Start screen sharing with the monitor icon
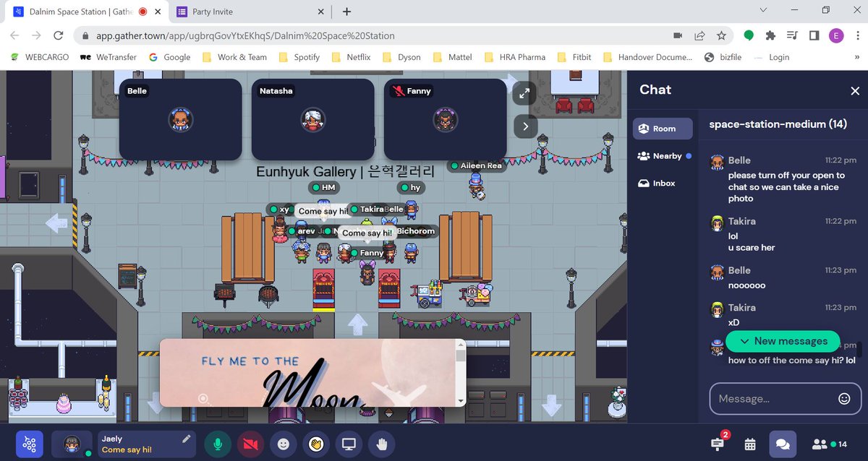The image size is (868, 461). pos(349,444)
